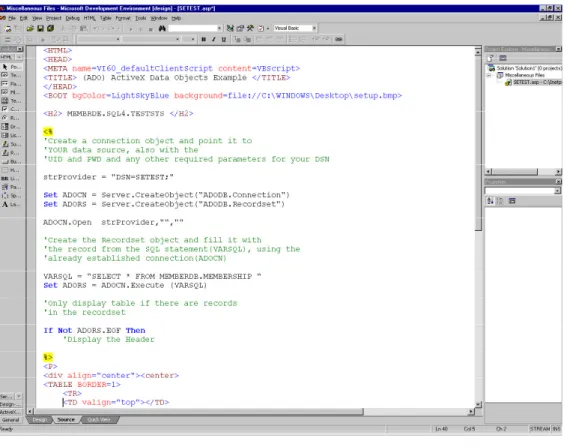Select the Space control in the Toolbox
Image resolution: width=570 pixels, height=447 pixels.
pyautogui.click(x=12, y=196)
